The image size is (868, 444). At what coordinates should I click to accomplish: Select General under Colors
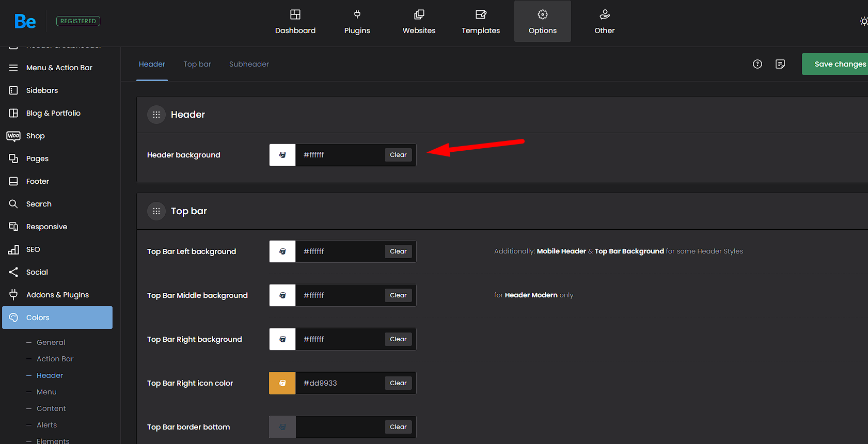tap(51, 342)
